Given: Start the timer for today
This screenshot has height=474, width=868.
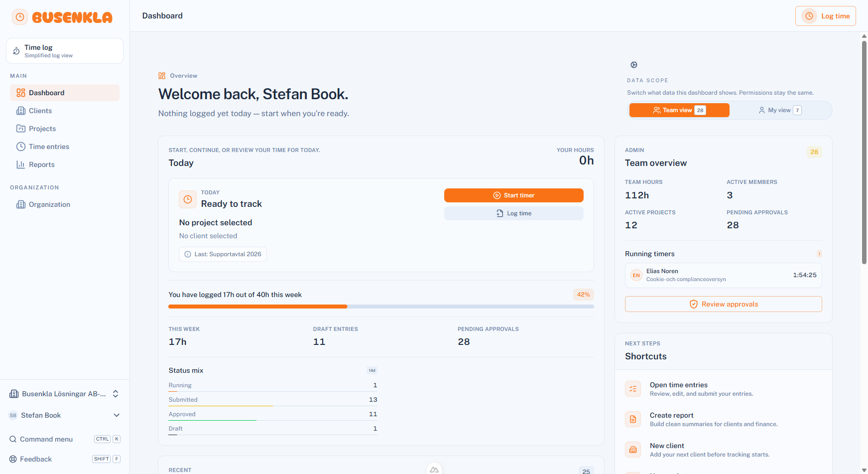Looking at the screenshot, I should (x=514, y=195).
